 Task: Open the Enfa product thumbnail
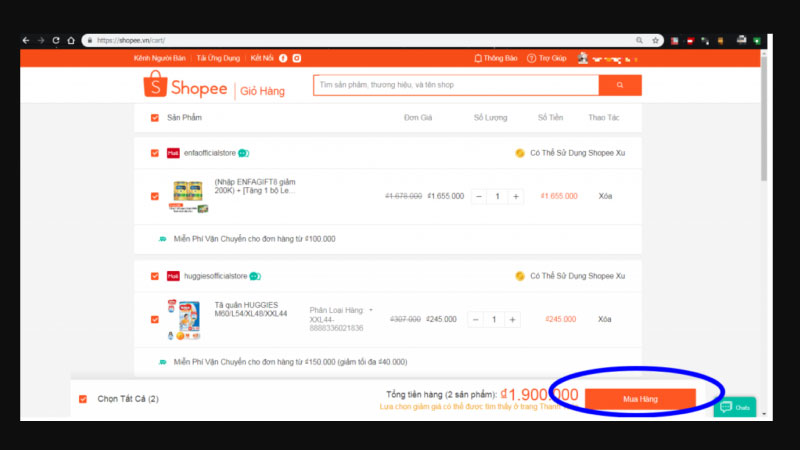pyautogui.click(x=188, y=196)
